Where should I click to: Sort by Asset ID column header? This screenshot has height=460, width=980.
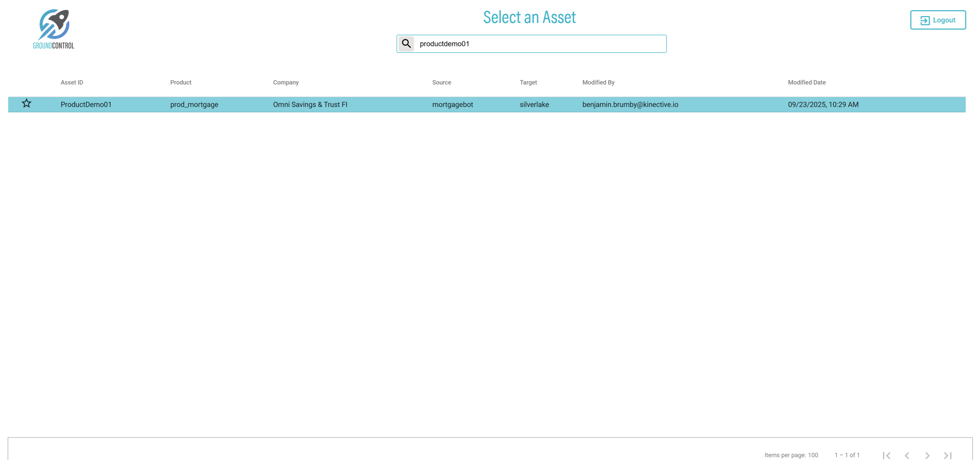pyautogui.click(x=71, y=82)
